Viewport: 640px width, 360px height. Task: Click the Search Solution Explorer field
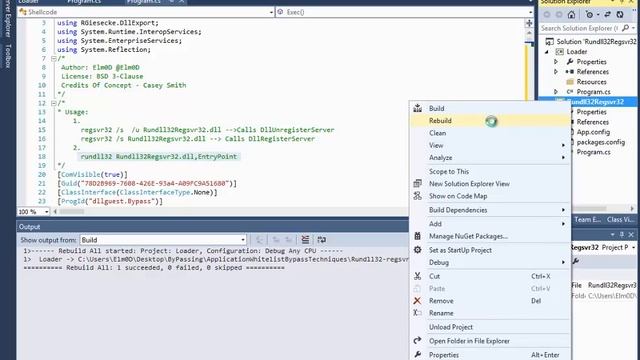(580, 28)
